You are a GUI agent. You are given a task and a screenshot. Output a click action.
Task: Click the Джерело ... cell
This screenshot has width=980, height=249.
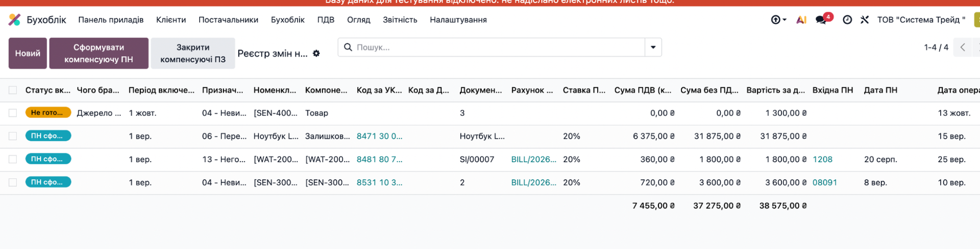point(99,113)
